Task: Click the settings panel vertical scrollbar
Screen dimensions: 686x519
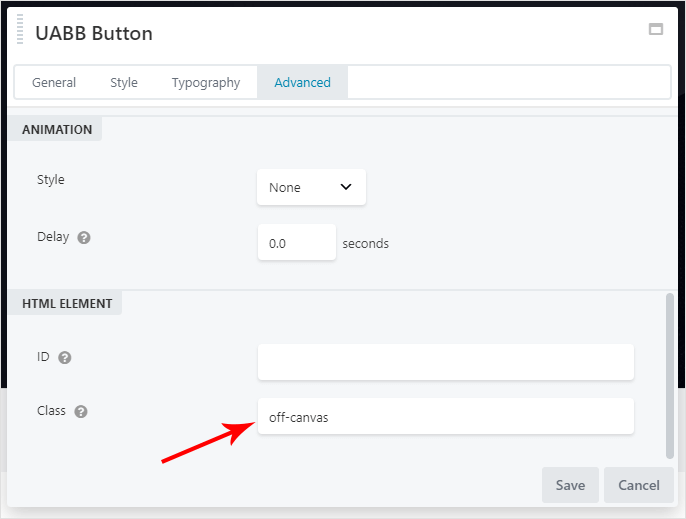Action: (x=669, y=376)
